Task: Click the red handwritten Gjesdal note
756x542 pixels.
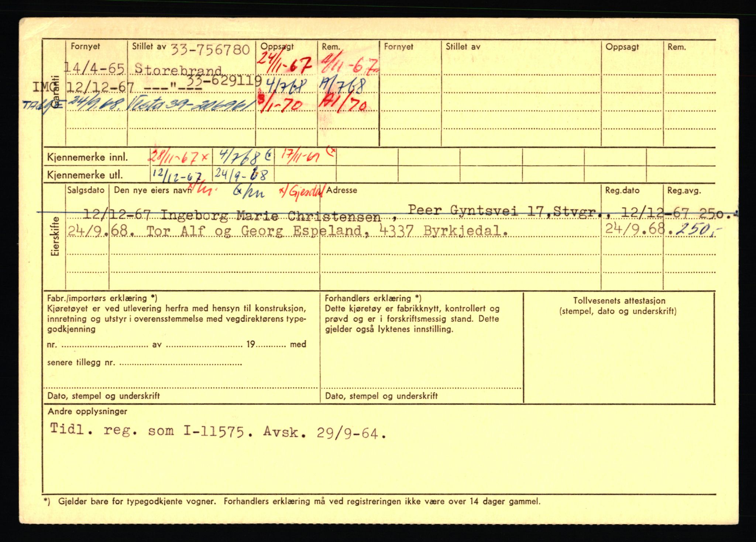Action: [303, 192]
